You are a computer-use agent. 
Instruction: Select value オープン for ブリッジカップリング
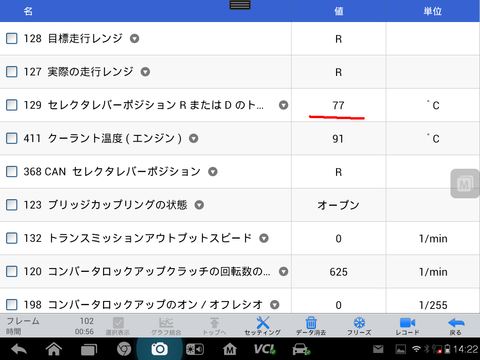(338, 205)
